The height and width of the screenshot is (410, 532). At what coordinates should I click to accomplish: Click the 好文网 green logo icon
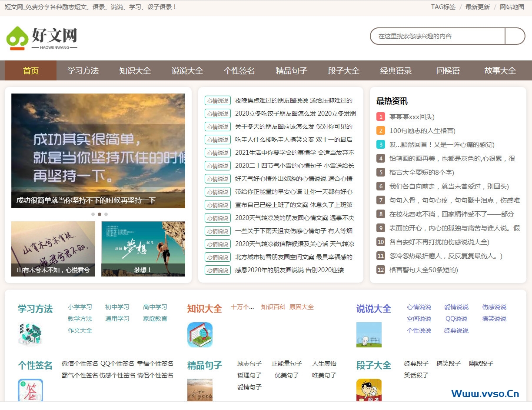coord(17,37)
